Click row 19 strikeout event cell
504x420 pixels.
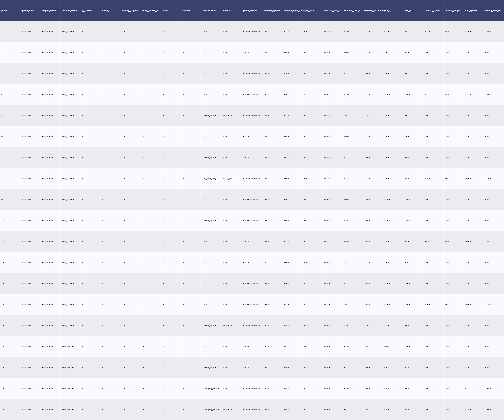pyautogui.click(x=227, y=409)
